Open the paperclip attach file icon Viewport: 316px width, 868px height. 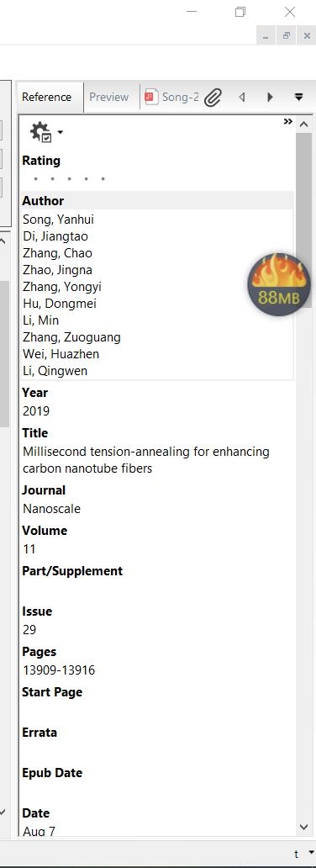213,98
